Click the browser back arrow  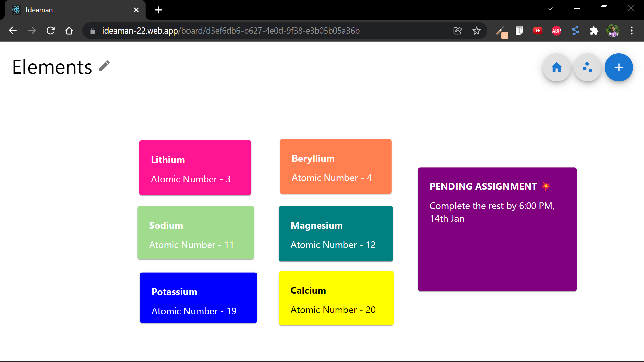tap(13, 31)
